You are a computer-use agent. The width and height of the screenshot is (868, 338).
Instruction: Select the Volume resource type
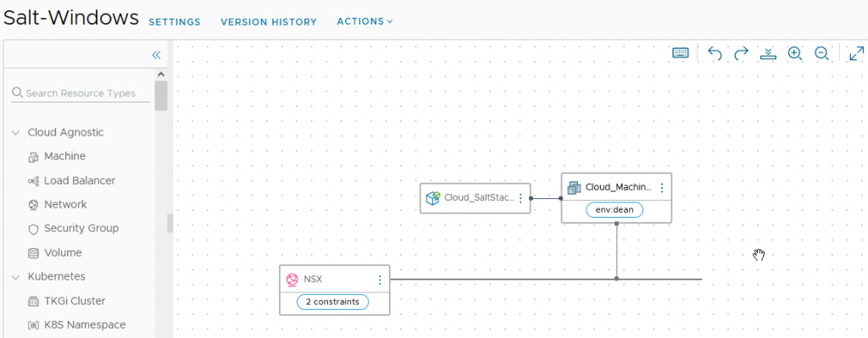click(63, 252)
